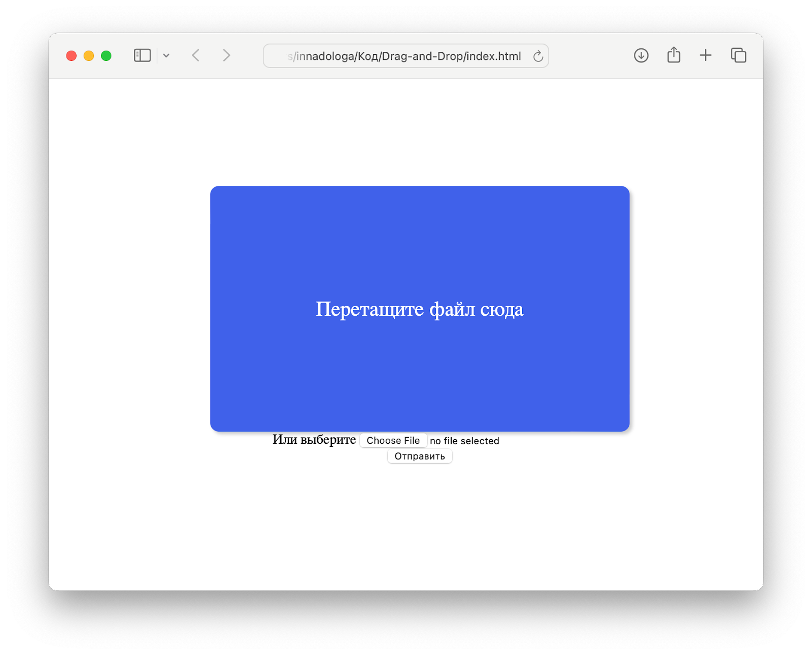This screenshot has height=655, width=812.
Task: Click the forward navigation arrow
Action: coord(226,55)
